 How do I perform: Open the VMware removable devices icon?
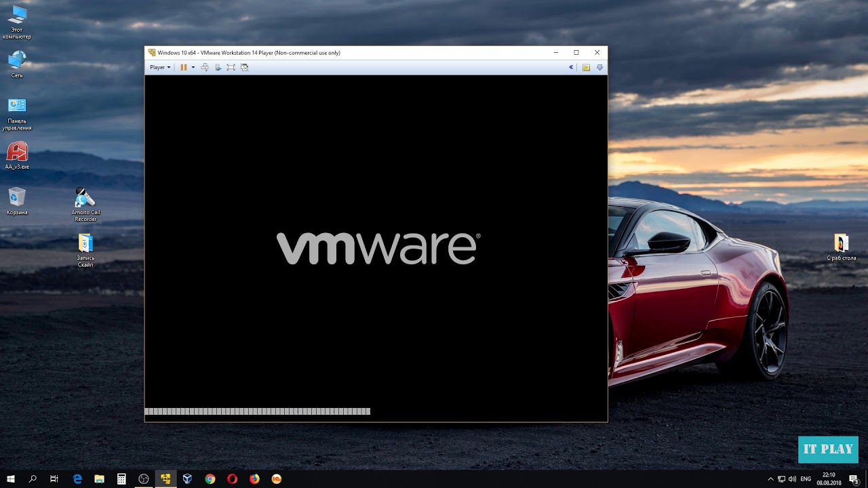(218, 67)
